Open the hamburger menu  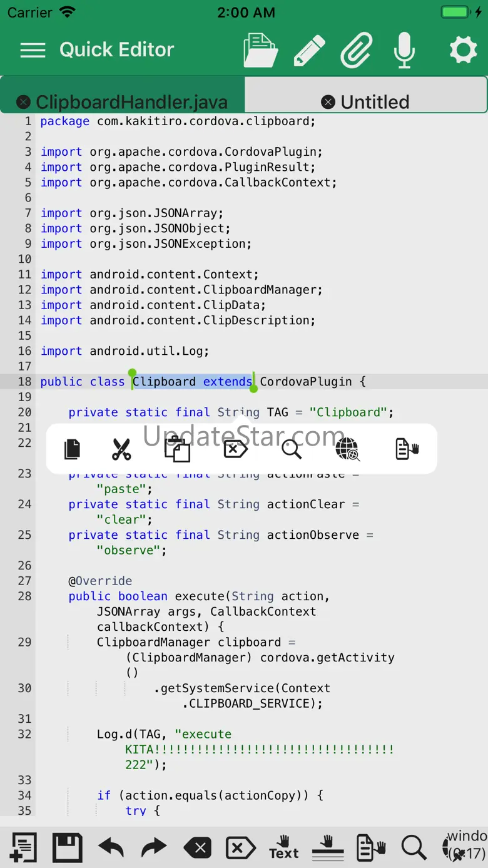(33, 50)
